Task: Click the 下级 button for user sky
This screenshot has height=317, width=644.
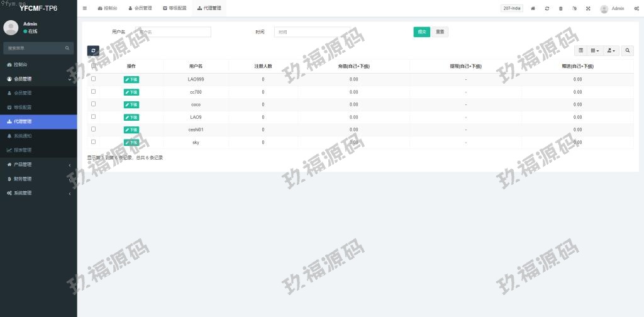Action: coord(131,143)
